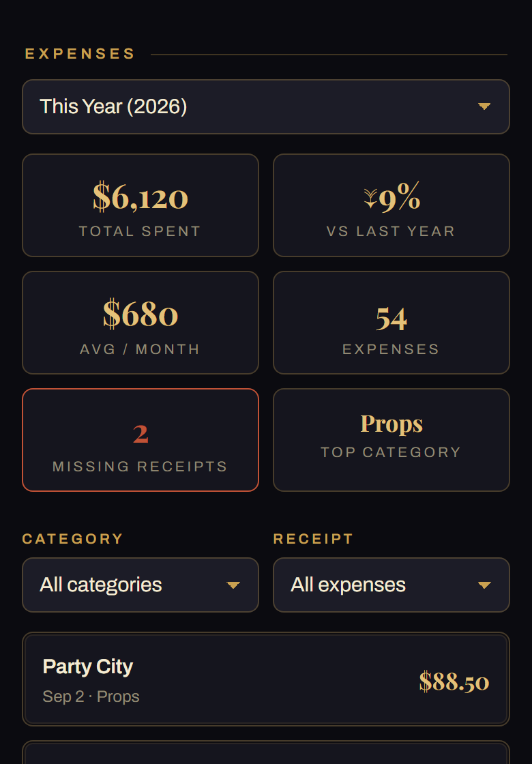532x764 pixels.
Task: Select the $6,120 Total Spent card
Action: tap(141, 205)
